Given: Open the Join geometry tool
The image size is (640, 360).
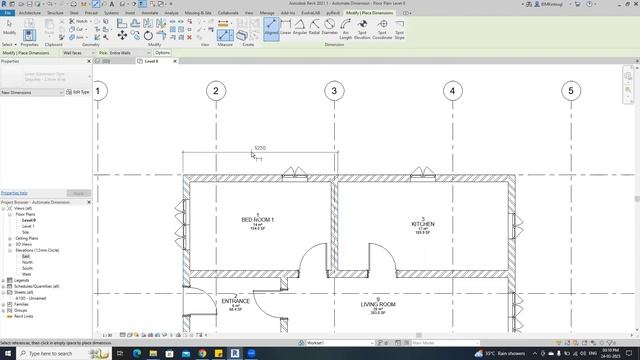Looking at the screenshot, I should pyautogui.click(x=77, y=37).
